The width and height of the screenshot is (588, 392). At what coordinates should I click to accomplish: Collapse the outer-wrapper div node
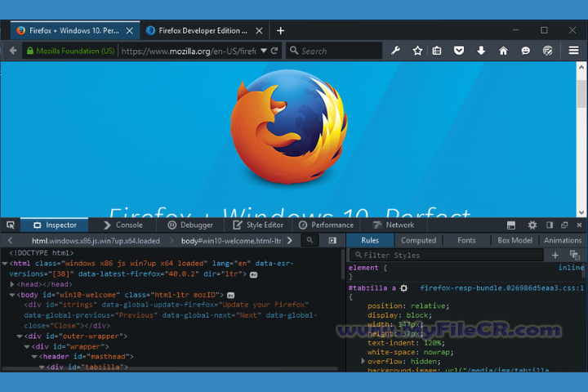(x=20, y=336)
